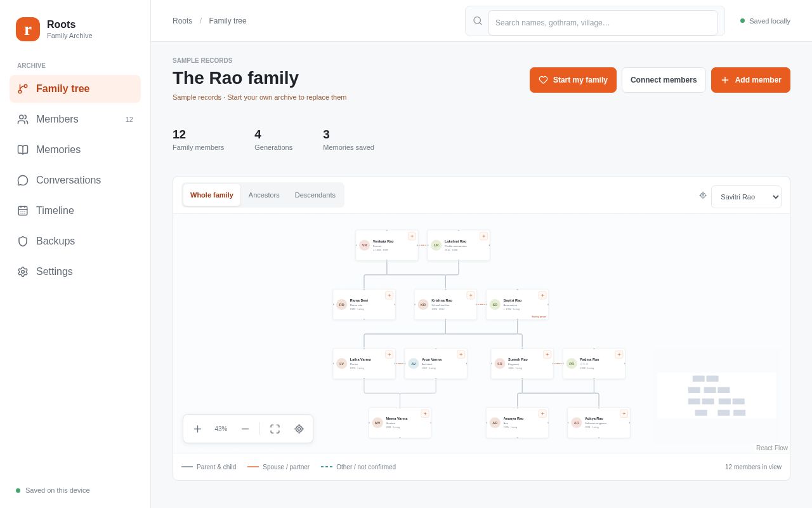Click the Roots logo icon
812x508 pixels.
[28, 29]
